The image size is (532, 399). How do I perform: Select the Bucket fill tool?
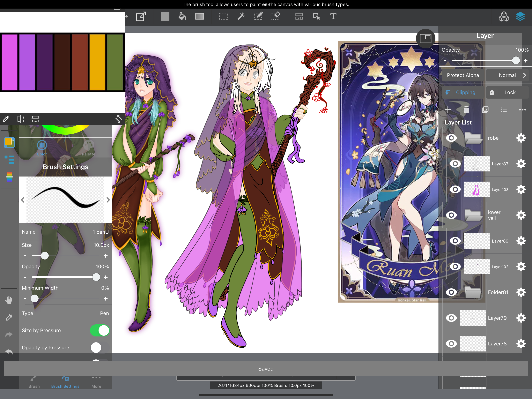[182, 16]
